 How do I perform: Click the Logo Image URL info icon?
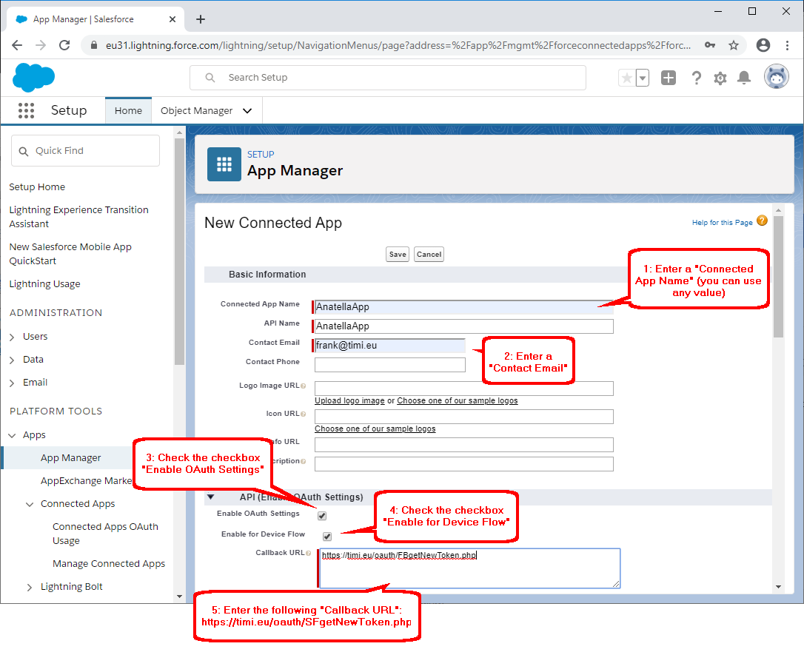[x=303, y=386]
